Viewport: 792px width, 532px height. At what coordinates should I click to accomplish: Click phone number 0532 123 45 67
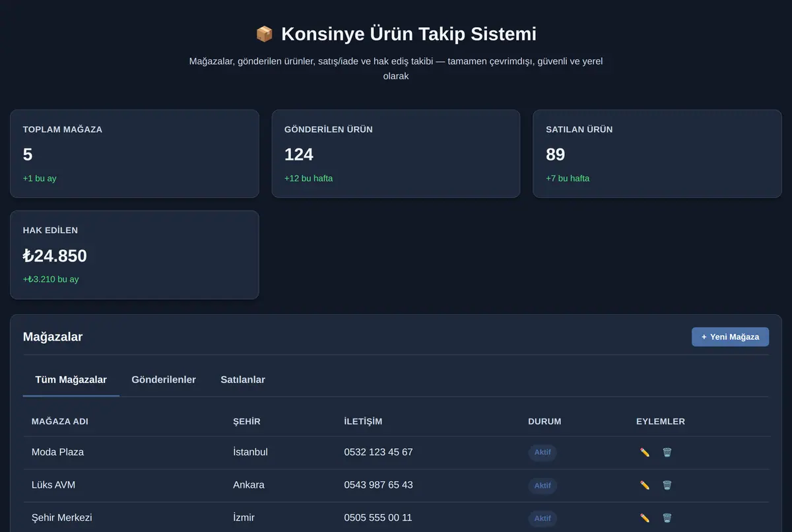coord(378,452)
